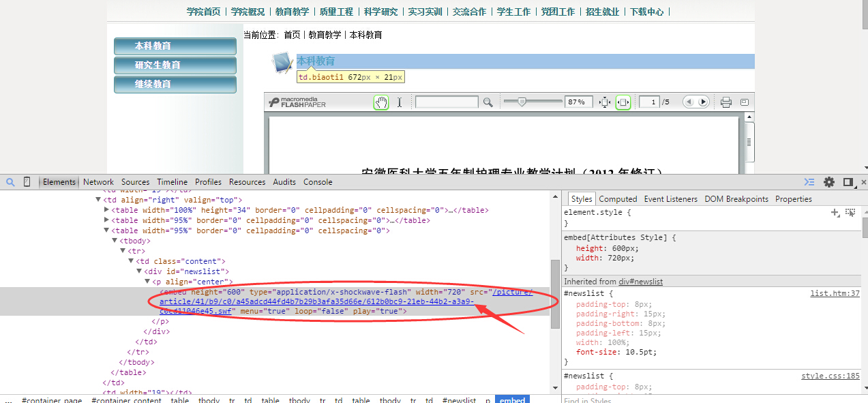Click the 研究生教育 sidebar button
The width and height of the screenshot is (868, 403).
pos(175,65)
